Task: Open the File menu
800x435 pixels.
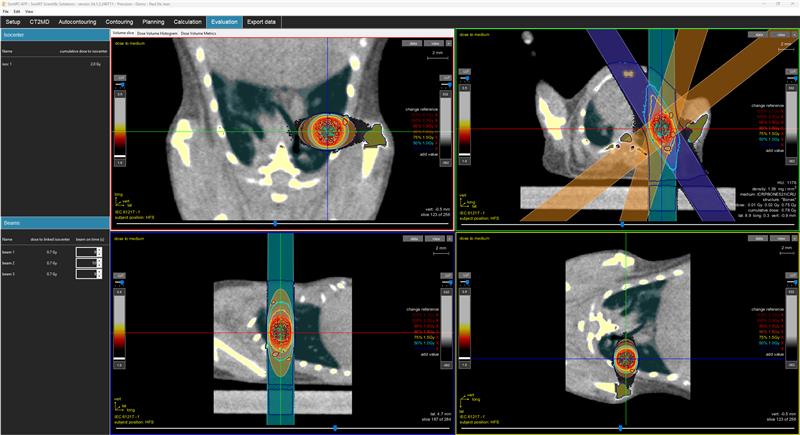Action: coord(6,11)
